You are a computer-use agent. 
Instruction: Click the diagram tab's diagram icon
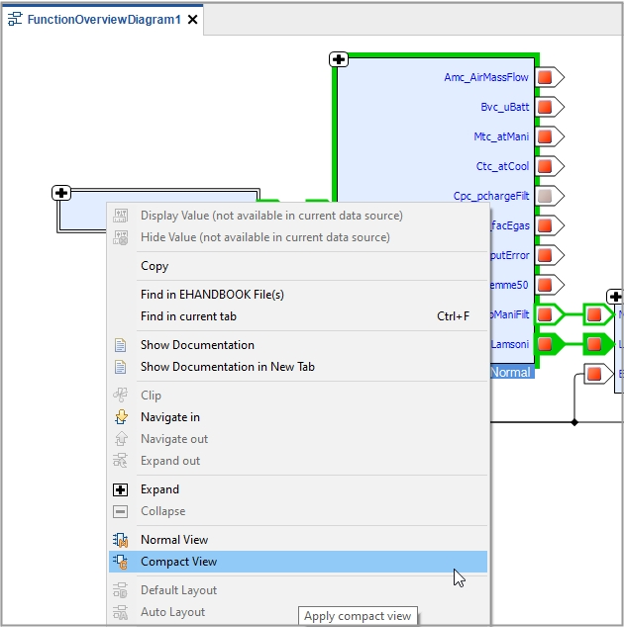pyautogui.click(x=15, y=19)
